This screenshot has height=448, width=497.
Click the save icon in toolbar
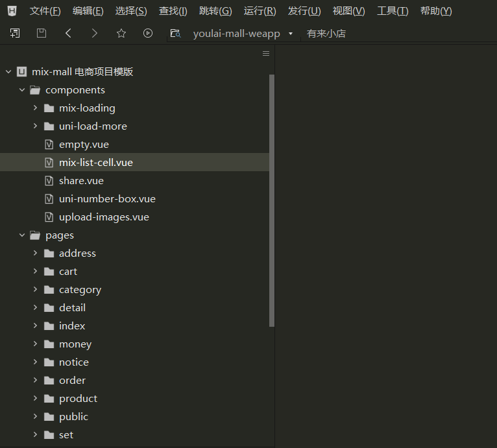pos(42,33)
